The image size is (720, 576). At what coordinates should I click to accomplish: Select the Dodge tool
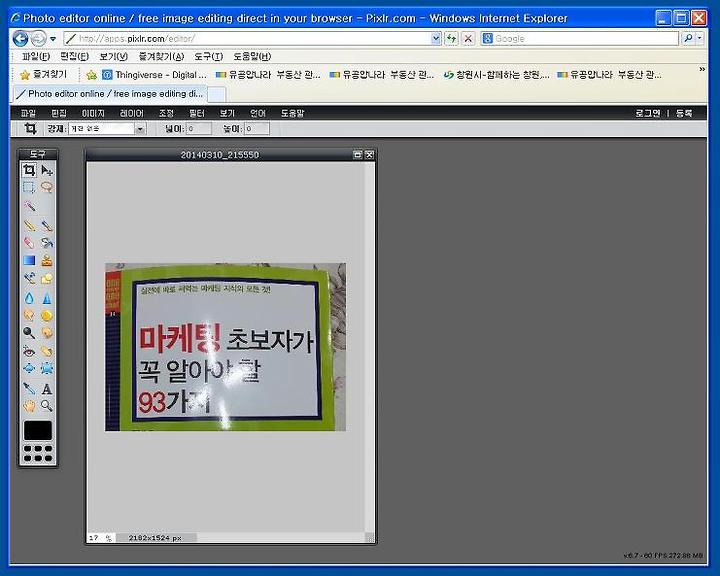pos(29,332)
